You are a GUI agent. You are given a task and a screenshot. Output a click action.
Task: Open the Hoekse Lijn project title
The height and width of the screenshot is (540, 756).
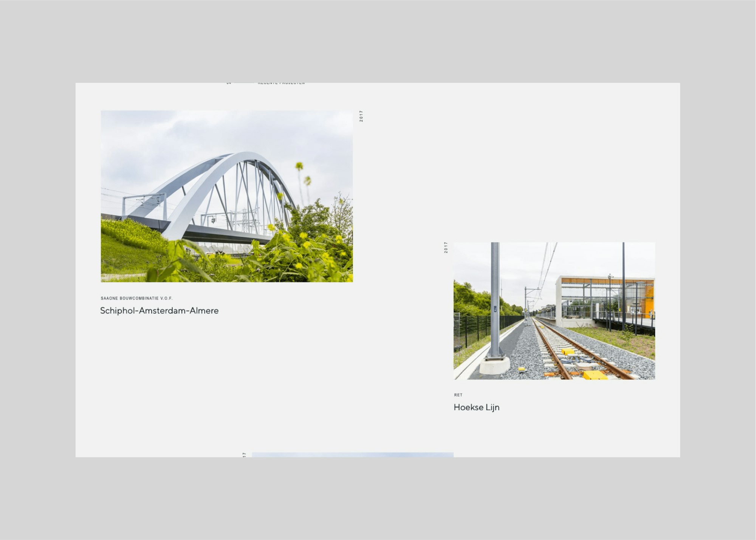pos(477,407)
